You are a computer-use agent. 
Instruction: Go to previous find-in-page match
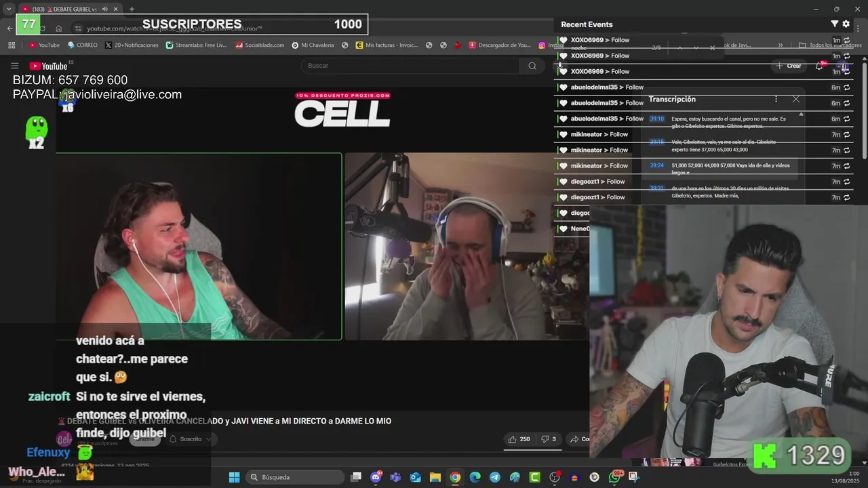point(679,47)
